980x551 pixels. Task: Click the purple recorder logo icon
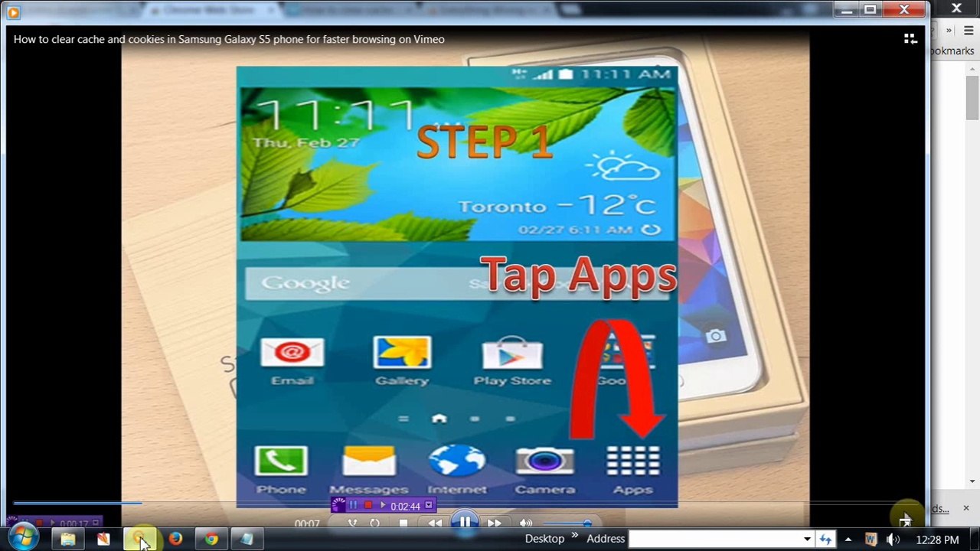click(338, 505)
